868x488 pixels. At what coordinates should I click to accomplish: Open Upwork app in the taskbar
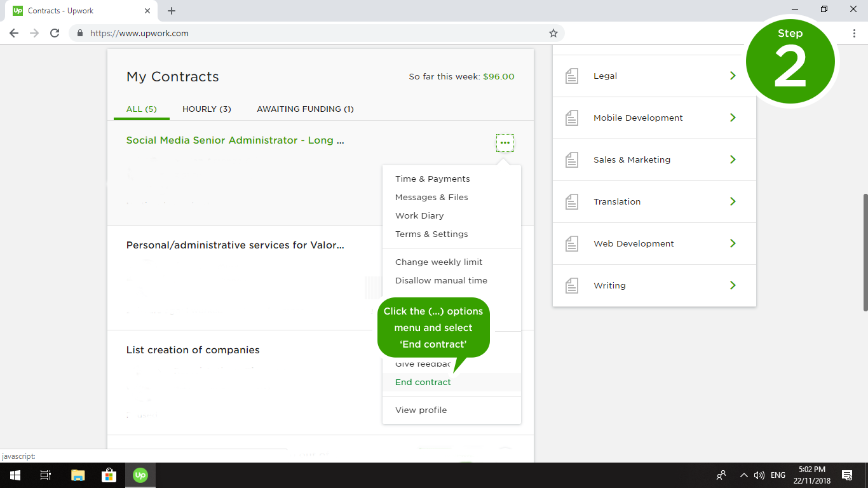click(140, 475)
